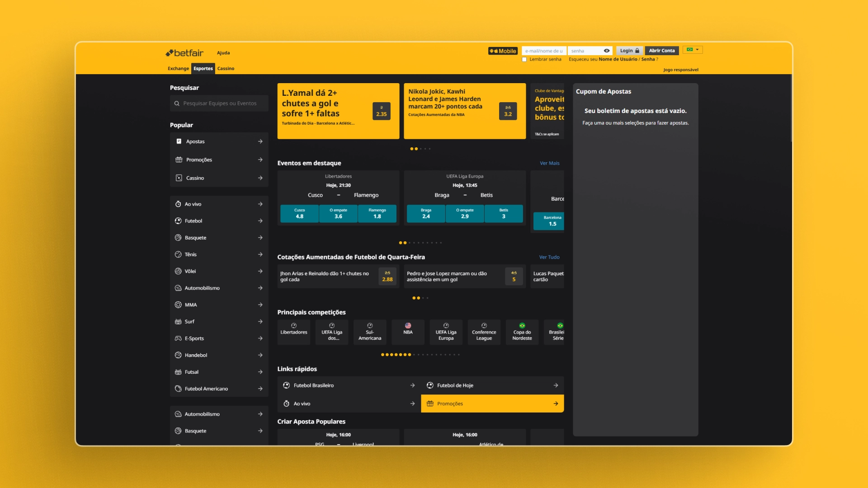This screenshot has height=488, width=868.
Task: Click the Futebol Brasileiro quick link ball icon
Action: point(286,385)
